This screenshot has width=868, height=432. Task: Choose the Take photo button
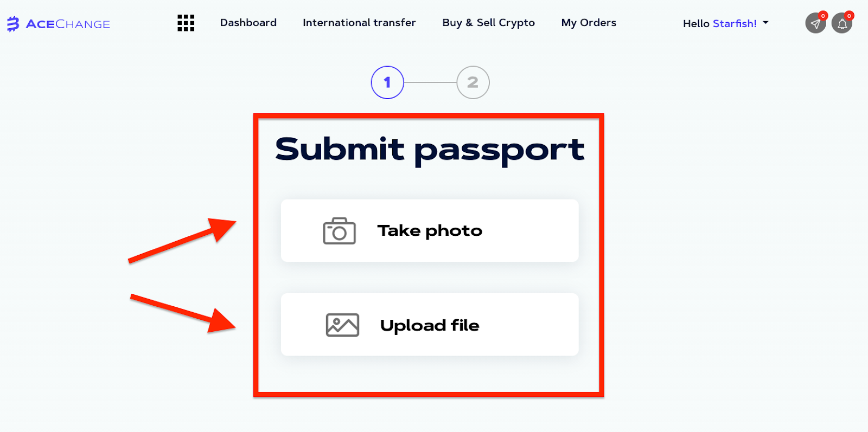430,231
